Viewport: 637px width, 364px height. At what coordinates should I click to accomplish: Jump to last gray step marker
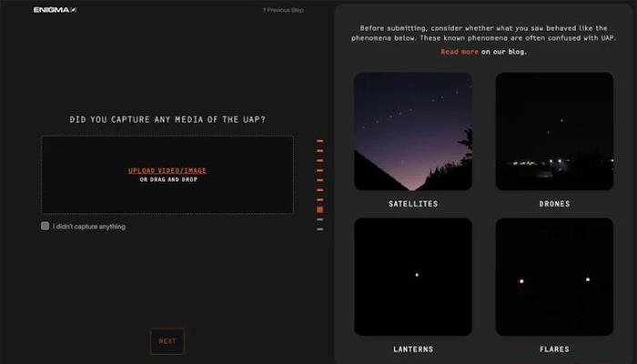pyautogui.click(x=320, y=229)
